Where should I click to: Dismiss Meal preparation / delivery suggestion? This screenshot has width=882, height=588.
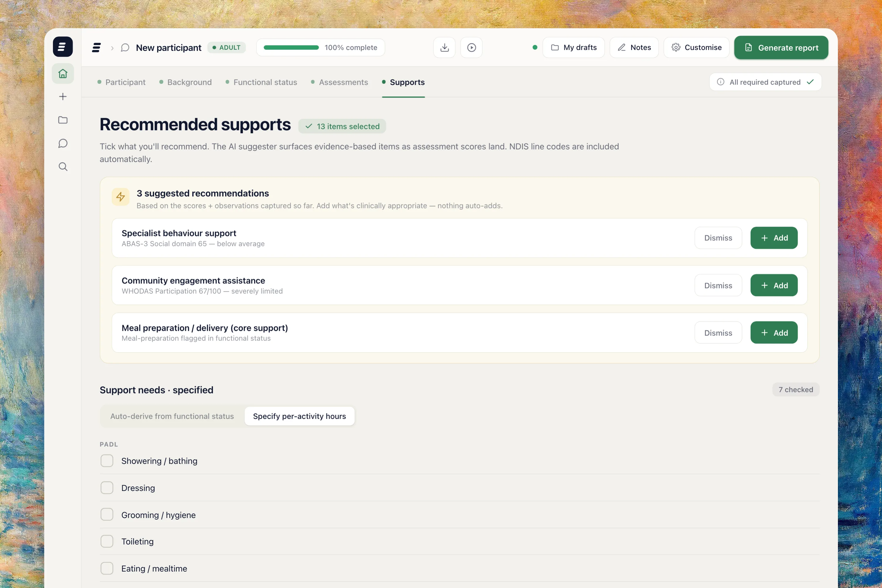[x=718, y=333]
